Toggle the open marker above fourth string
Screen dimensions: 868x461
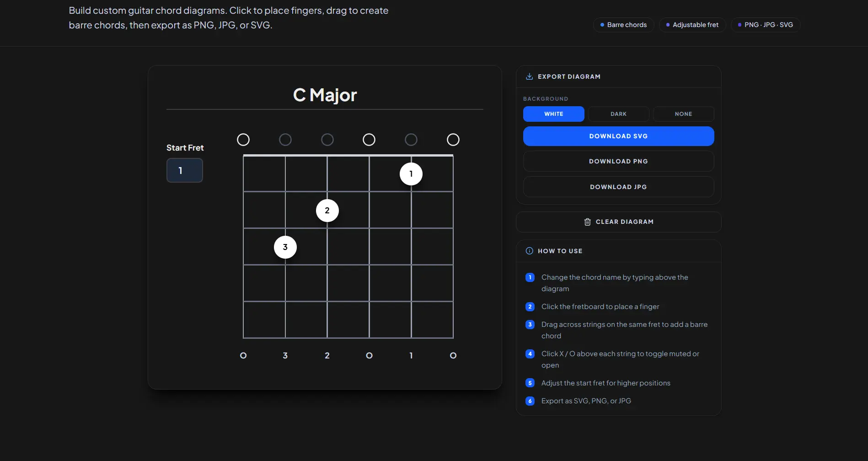coord(369,140)
